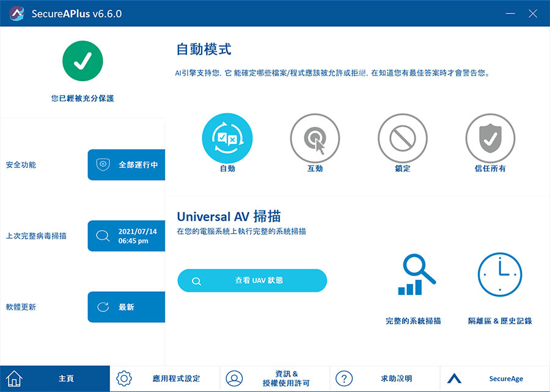Open the 全部運行中 security features button
The height and width of the screenshot is (392, 550).
tap(127, 165)
